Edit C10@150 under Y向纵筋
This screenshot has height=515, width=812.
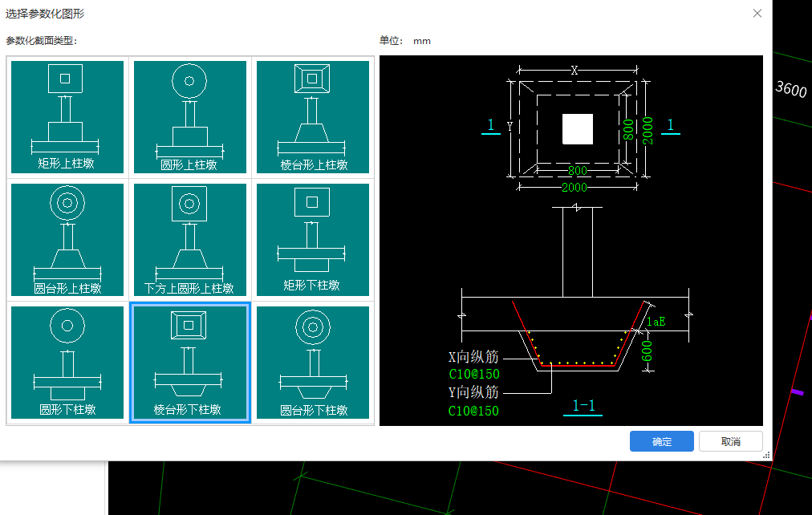[x=473, y=411]
